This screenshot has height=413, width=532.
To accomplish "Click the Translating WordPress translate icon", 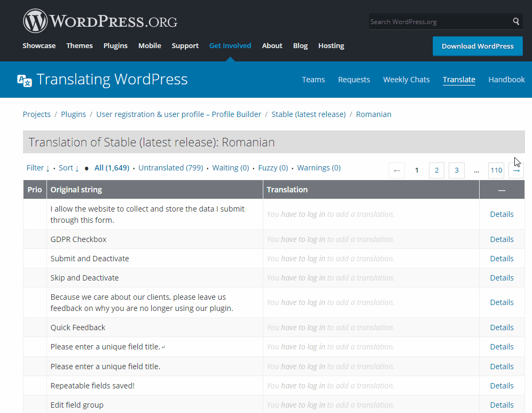I will click(x=25, y=81).
